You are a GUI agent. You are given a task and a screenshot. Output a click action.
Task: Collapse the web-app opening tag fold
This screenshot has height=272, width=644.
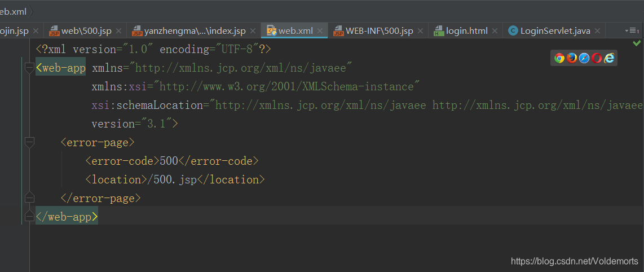[x=29, y=68]
